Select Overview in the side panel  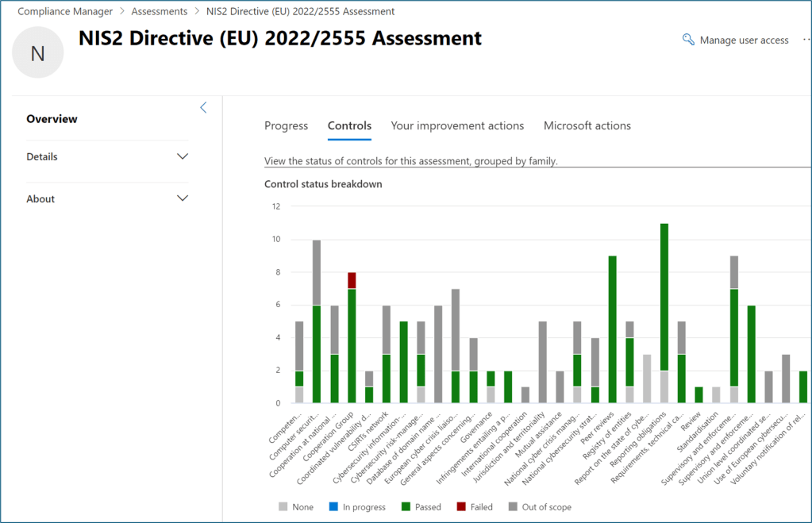point(52,119)
